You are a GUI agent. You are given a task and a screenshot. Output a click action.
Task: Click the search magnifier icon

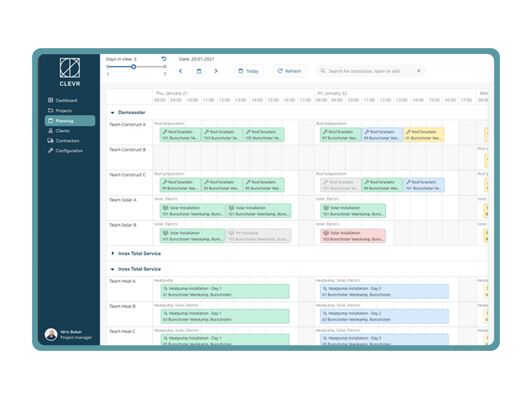[x=323, y=71]
